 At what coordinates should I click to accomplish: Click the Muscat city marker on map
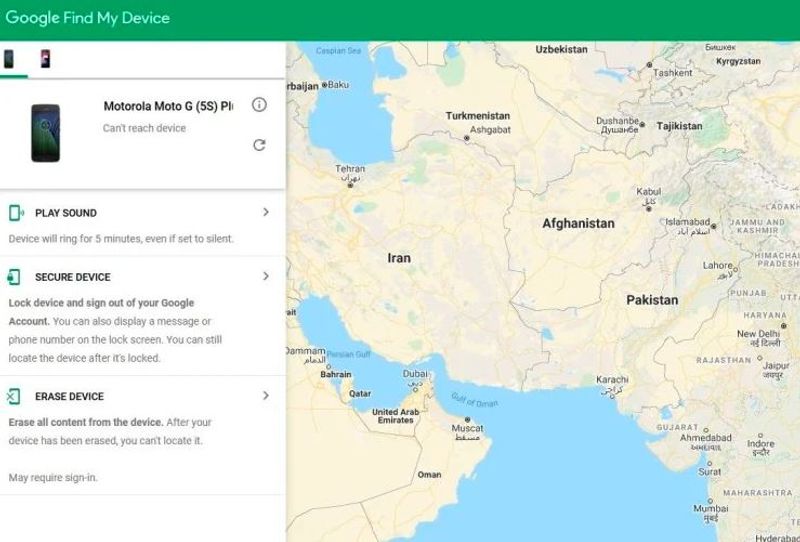(x=467, y=420)
